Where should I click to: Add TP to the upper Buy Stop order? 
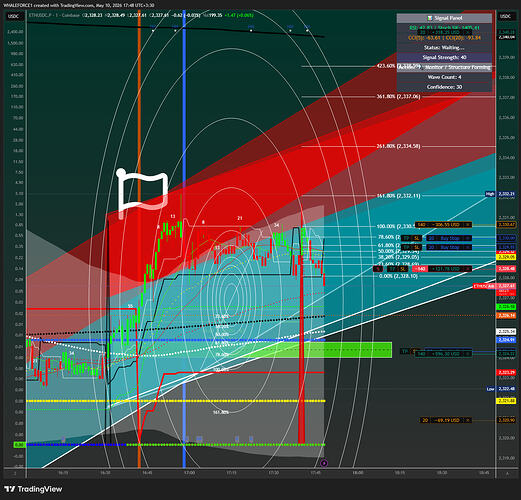[x=406, y=238]
